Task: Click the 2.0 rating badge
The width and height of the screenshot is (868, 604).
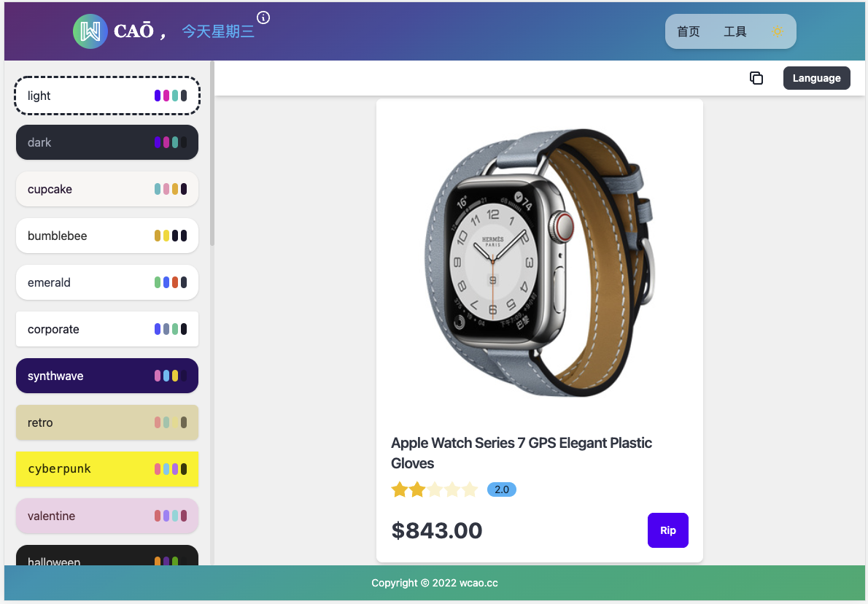Action: 502,489
